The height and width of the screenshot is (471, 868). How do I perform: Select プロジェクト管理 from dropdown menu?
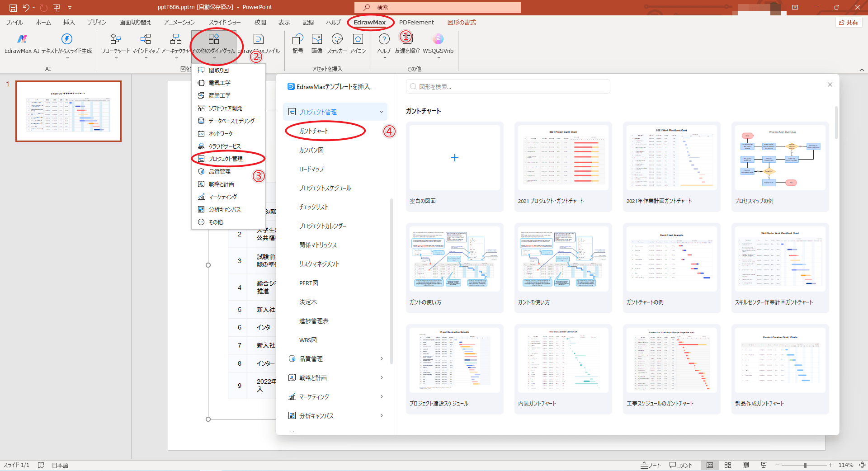pos(228,159)
